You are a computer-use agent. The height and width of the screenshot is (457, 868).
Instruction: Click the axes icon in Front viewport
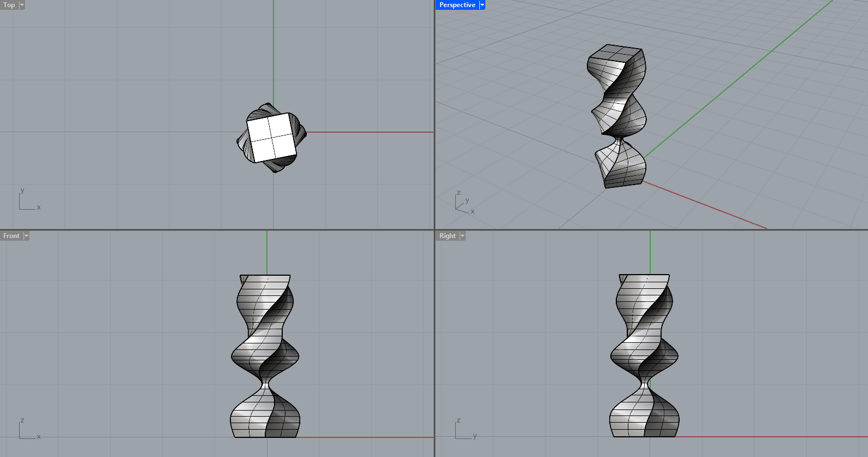29,429
